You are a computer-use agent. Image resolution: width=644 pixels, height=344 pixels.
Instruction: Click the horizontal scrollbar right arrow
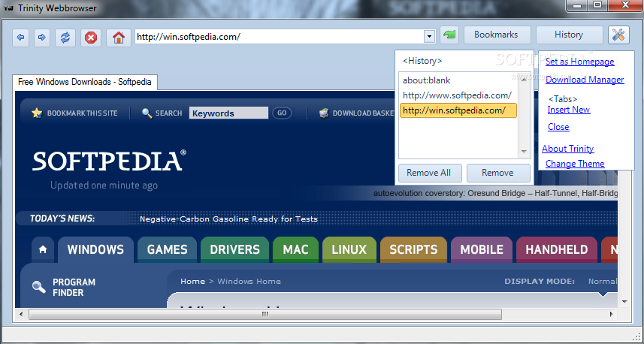(611, 315)
